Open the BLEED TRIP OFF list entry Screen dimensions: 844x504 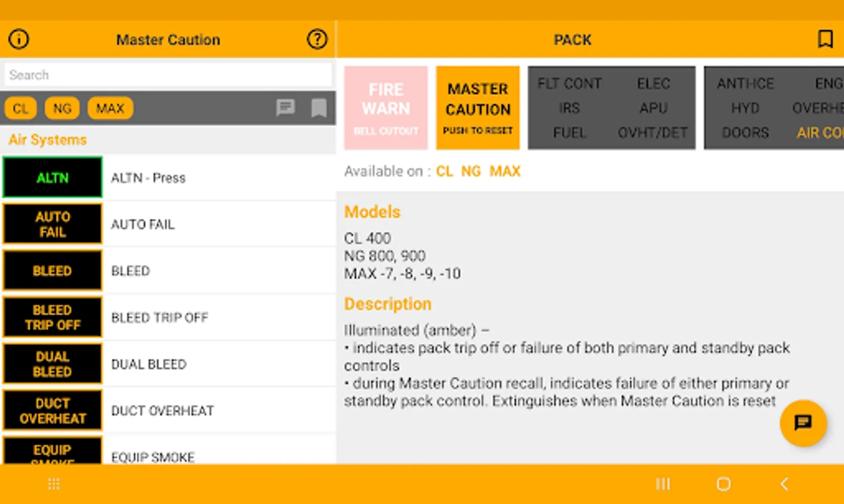pyautogui.click(x=52, y=317)
